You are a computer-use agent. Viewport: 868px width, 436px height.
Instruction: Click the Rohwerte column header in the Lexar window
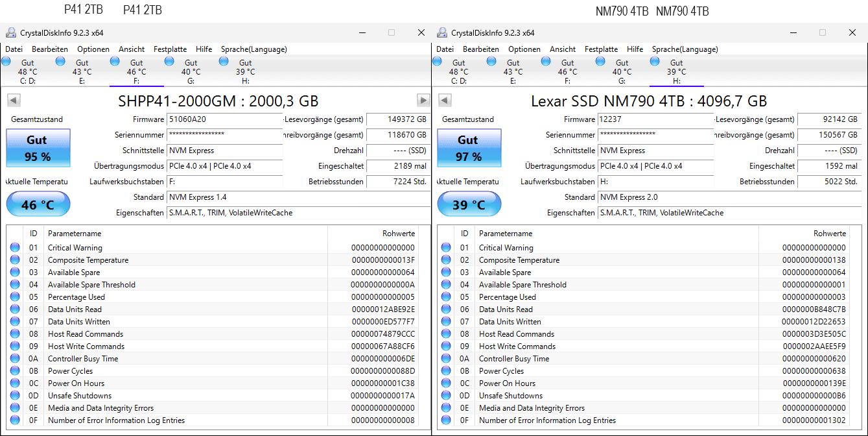click(829, 234)
